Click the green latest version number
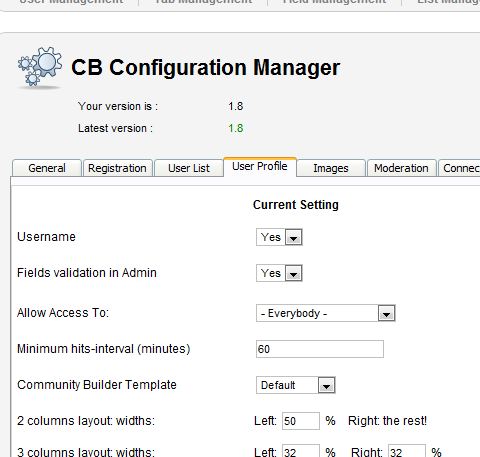This screenshot has width=480, height=457. pyautogui.click(x=236, y=128)
